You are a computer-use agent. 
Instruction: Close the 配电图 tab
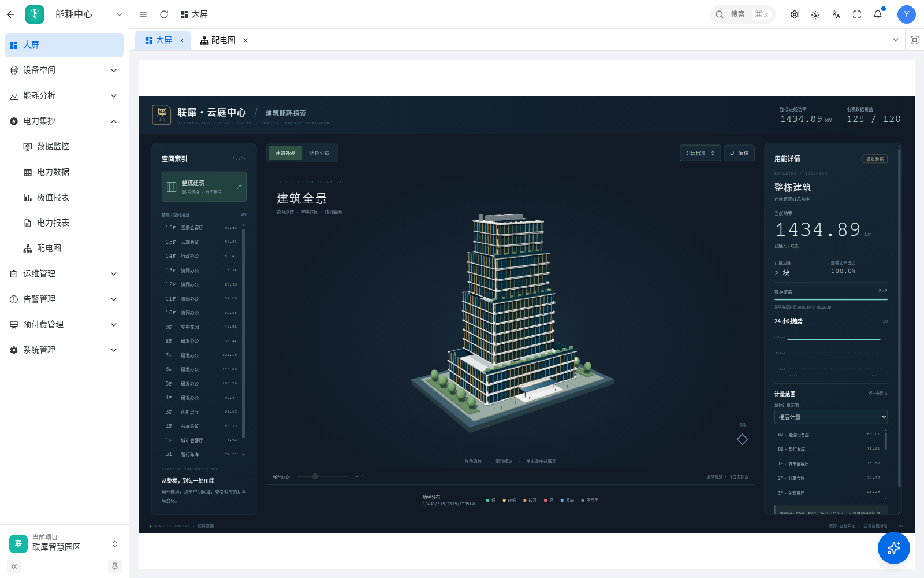click(245, 40)
